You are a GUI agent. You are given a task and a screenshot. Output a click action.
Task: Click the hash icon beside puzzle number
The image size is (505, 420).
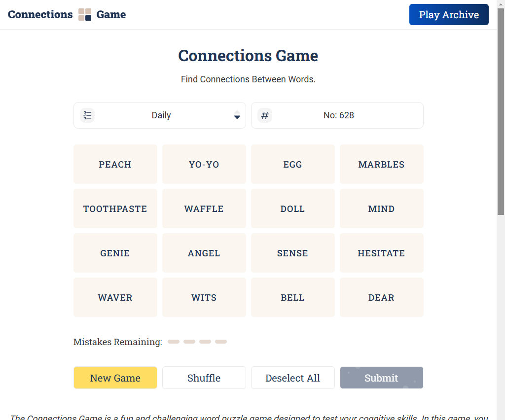click(x=265, y=115)
